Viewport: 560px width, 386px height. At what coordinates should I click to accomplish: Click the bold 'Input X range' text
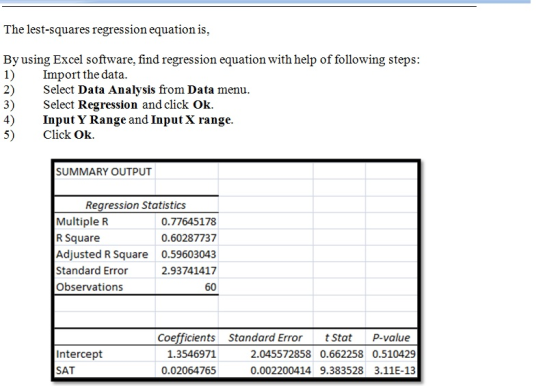pos(191,120)
